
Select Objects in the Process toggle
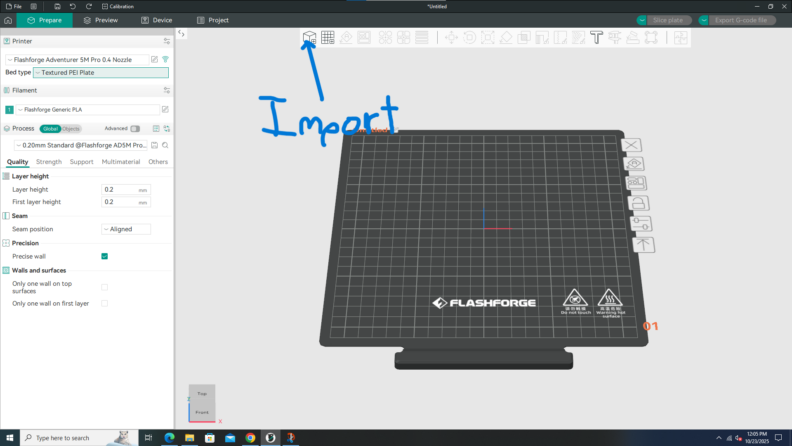click(x=71, y=129)
